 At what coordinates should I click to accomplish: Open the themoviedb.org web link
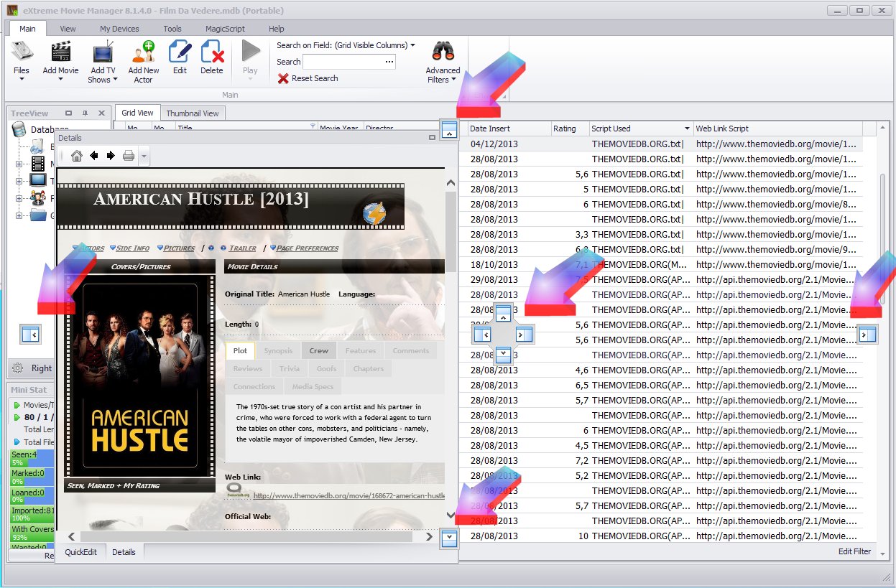pyautogui.click(x=348, y=495)
